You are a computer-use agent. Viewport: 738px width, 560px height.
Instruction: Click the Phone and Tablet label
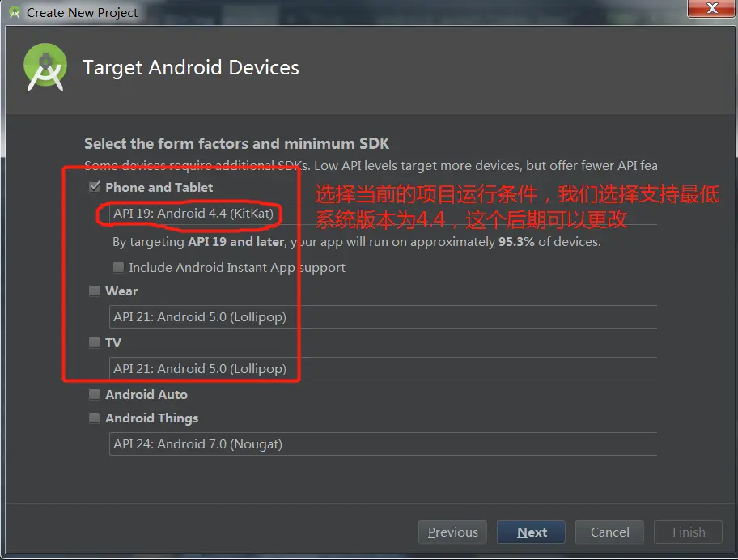pos(159,187)
